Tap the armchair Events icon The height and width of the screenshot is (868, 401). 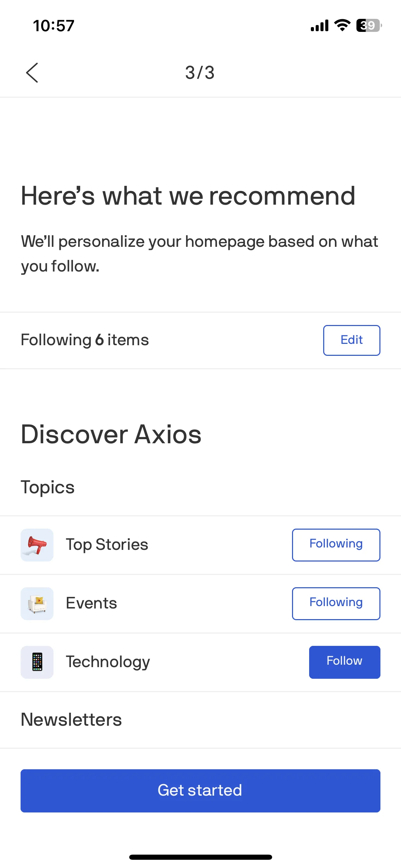pos(37,603)
